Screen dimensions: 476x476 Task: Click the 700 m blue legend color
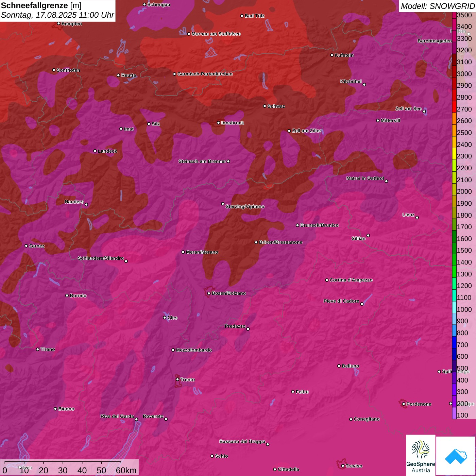[x=454, y=342]
